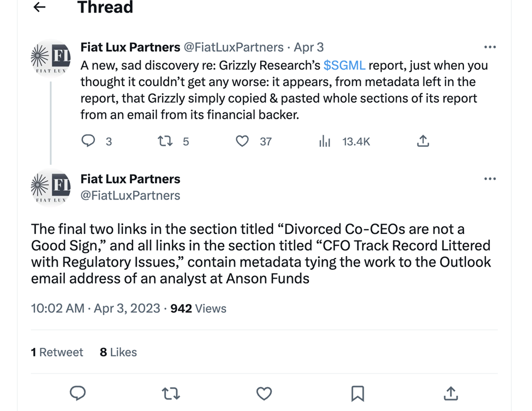
Task: Go back using the left arrow
Action: coord(39,7)
